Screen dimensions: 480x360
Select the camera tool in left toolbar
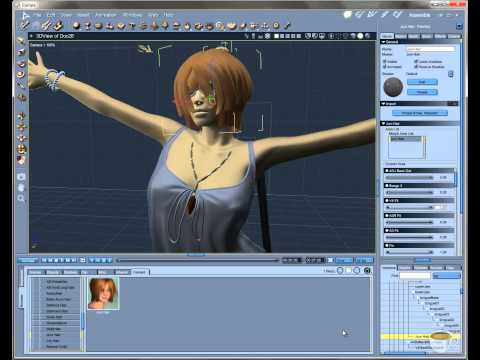pos(21,177)
